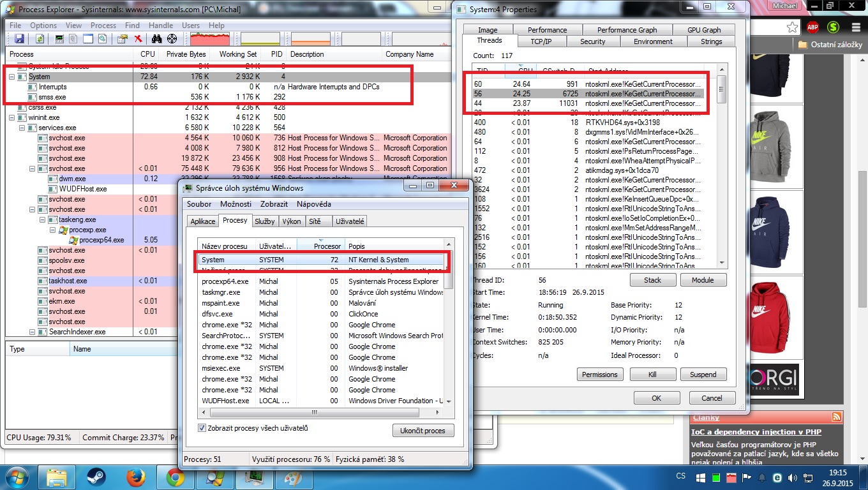Open the Handle menu in Process Explorer

coord(161,26)
